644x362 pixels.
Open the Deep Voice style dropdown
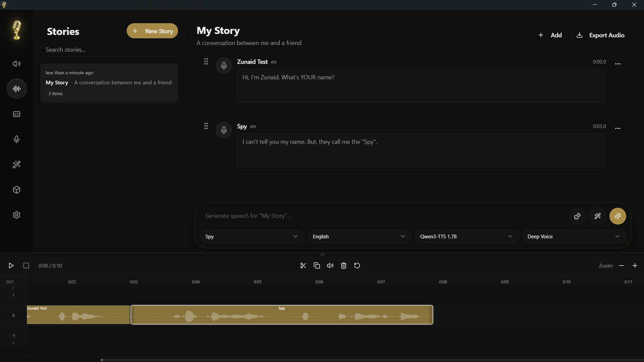click(574, 236)
